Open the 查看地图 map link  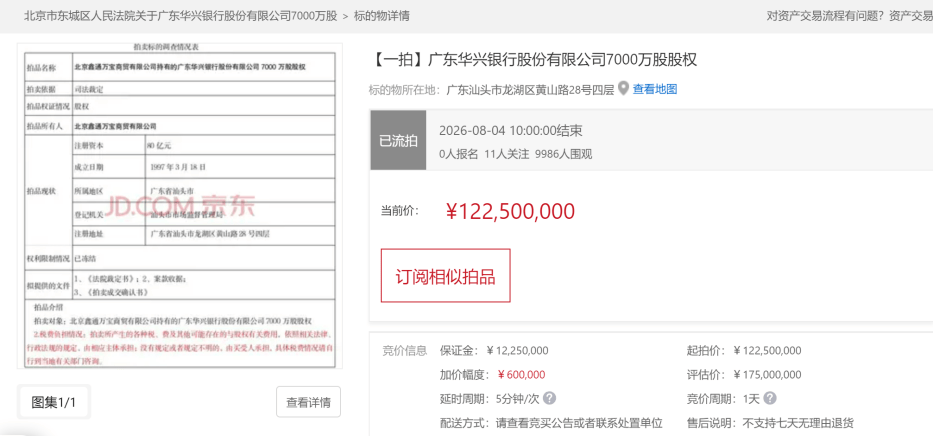(655, 90)
